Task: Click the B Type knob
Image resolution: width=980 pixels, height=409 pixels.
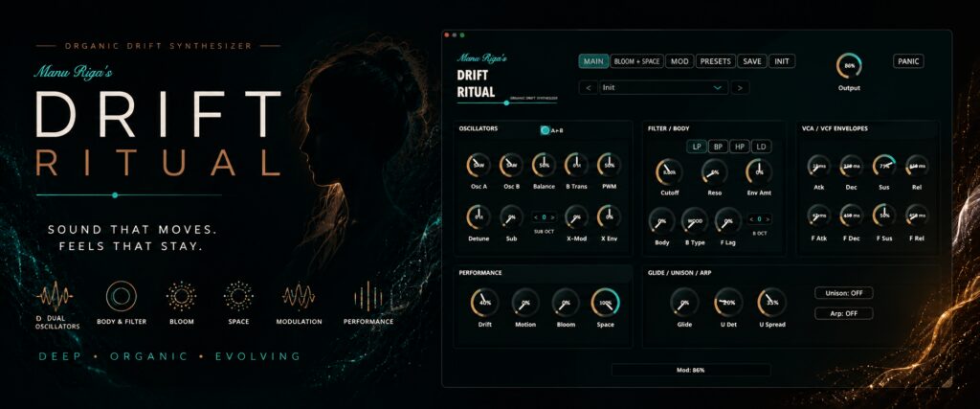Action: pyautogui.click(x=695, y=221)
